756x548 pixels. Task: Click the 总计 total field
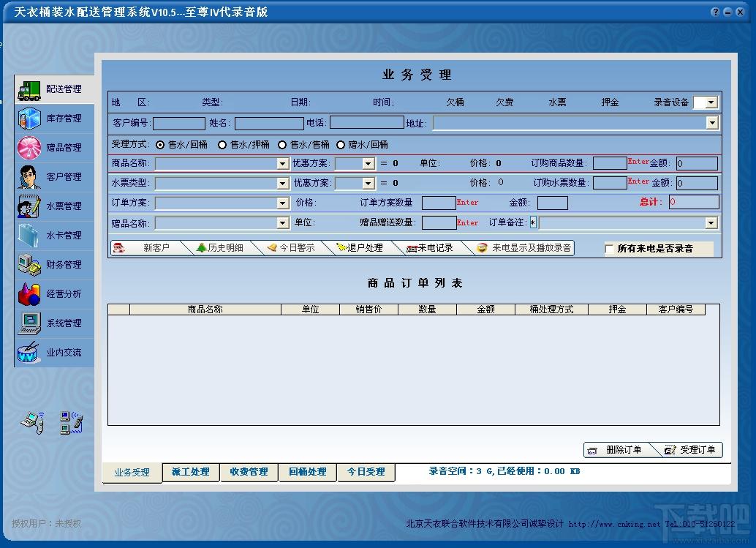pos(694,202)
